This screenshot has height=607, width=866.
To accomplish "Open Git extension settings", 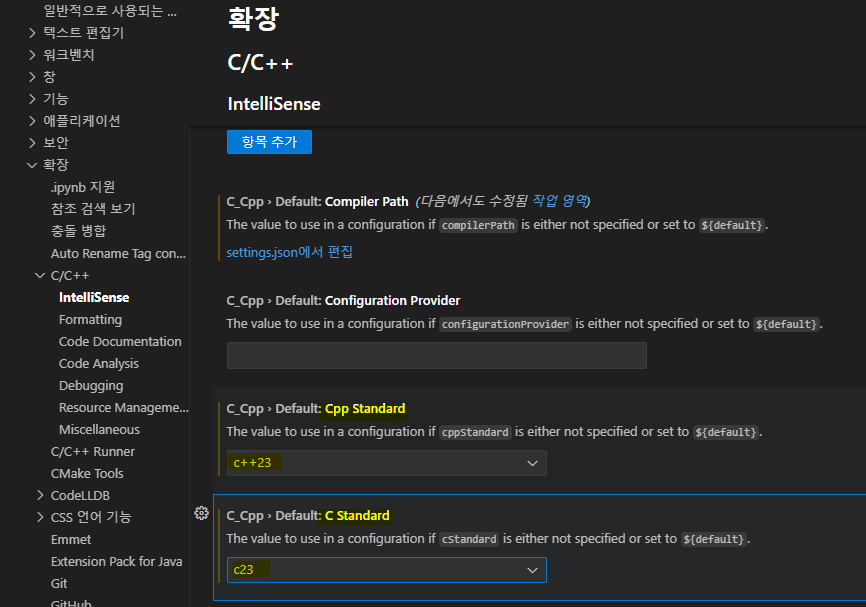I will pos(59,583).
